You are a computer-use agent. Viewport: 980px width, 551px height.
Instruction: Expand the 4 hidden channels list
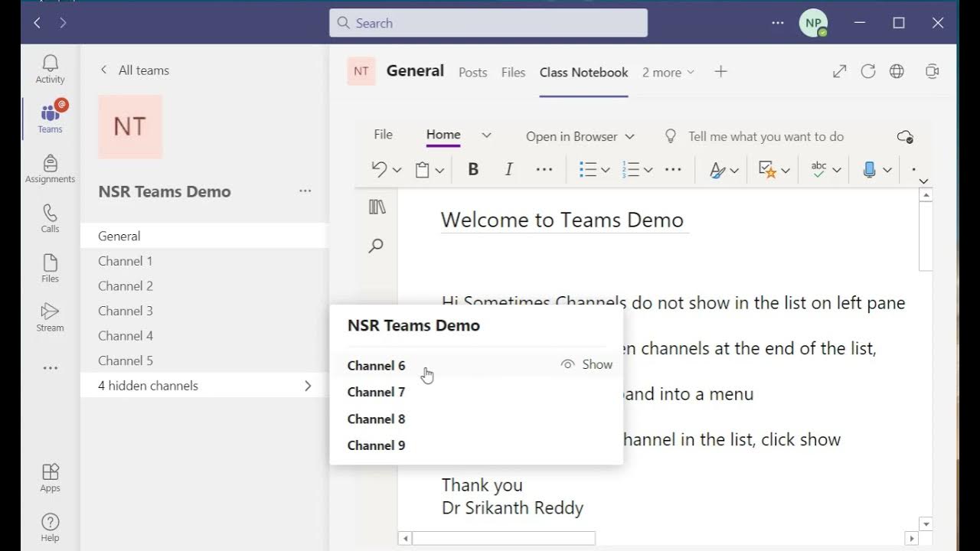coord(204,386)
